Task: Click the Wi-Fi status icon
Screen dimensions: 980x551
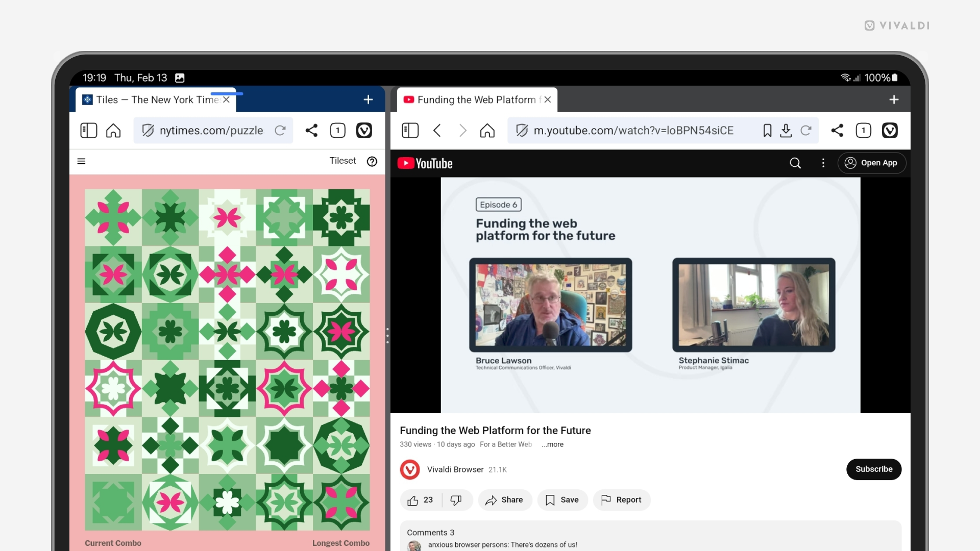Action: tap(845, 78)
